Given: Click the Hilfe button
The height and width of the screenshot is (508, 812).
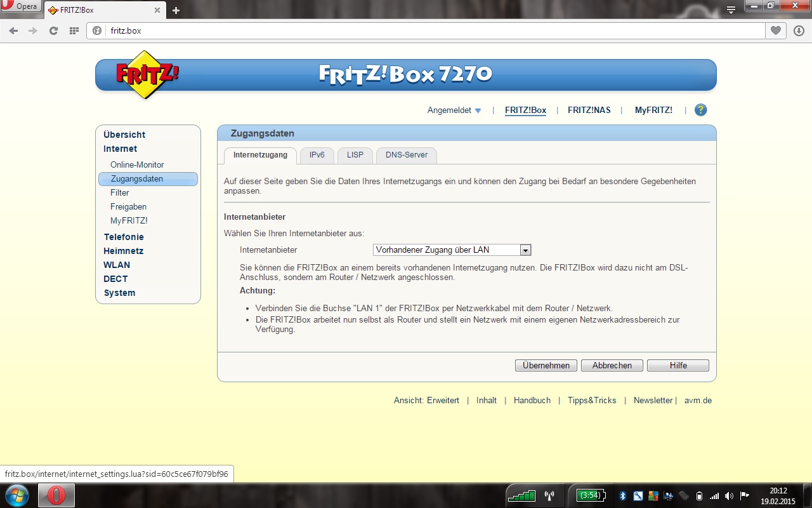Looking at the screenshot, I should click(x=678, y=366).
